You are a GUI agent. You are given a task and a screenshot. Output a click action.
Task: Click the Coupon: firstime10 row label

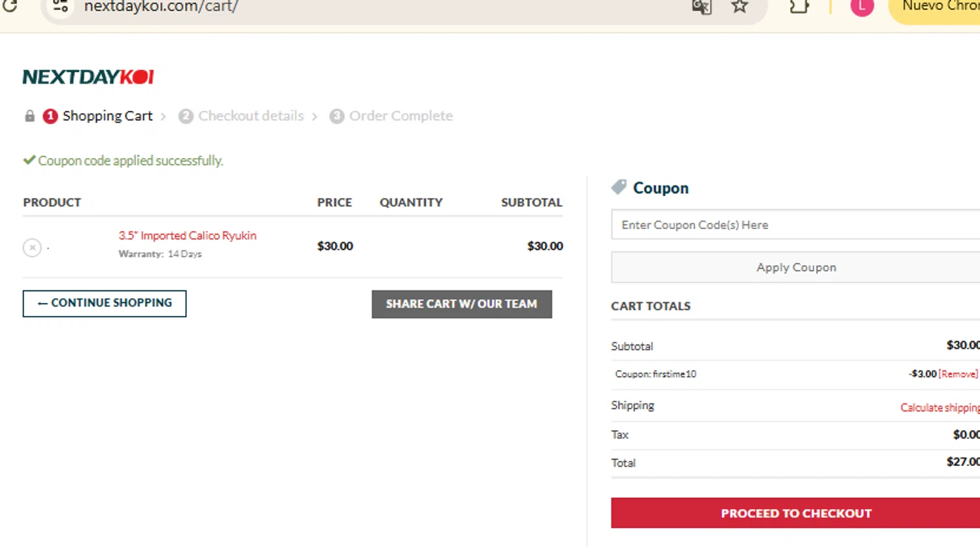[656, 374]
